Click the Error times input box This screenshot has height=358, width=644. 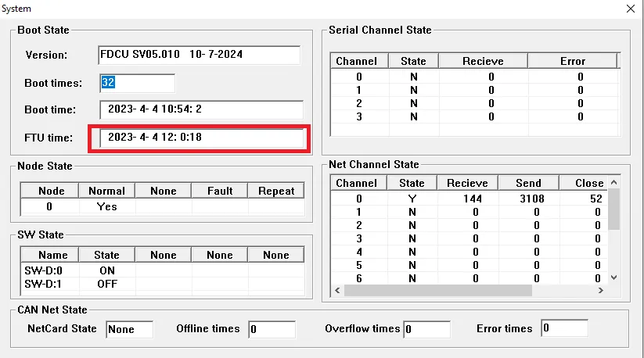[x=564, y=328]
